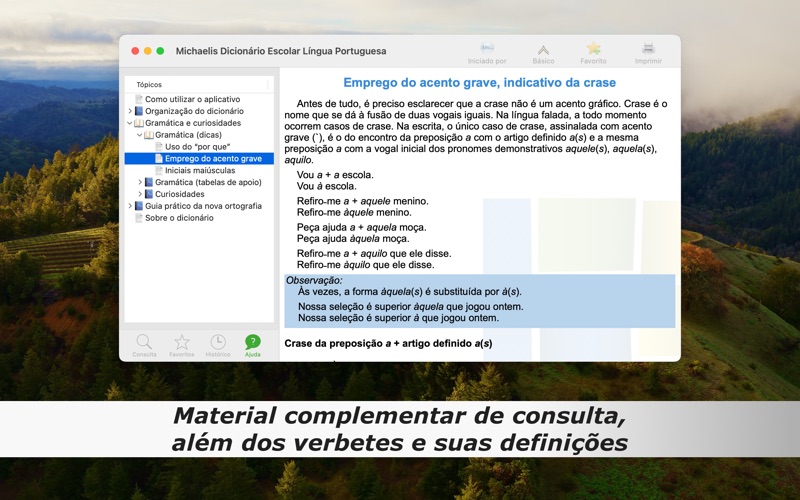The width and height of the screenshot is (800, 500).
Task: Select Gramática (dicas) label
Action: [188, 135]
